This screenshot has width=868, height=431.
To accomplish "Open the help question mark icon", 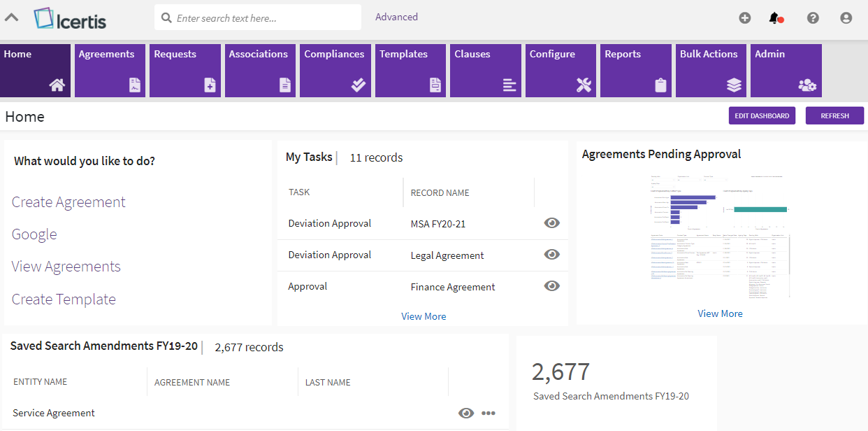I will click(x=813, y=18).
